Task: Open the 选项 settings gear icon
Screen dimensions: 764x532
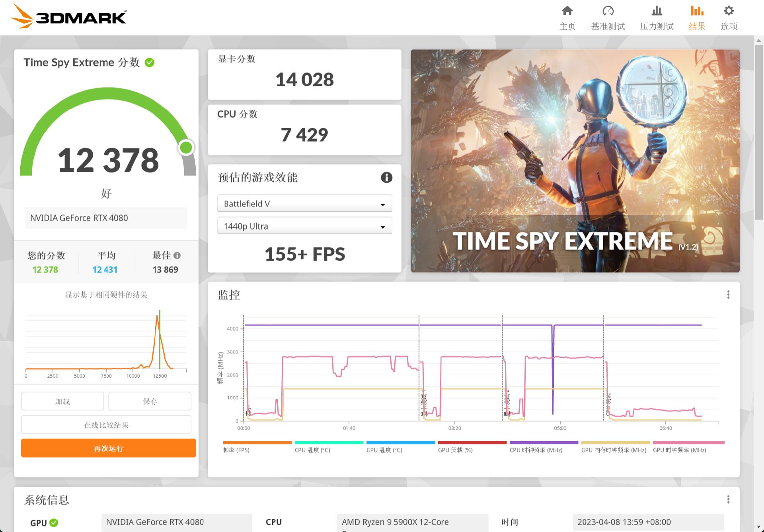Action: [x=728, y=18]
